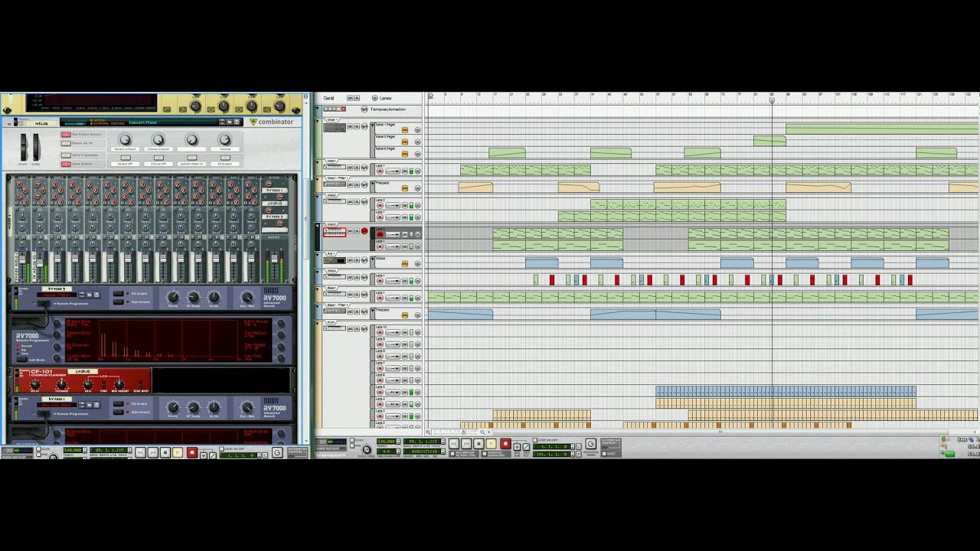
Task: Open the ReGroove Mixer
Action: click(591, 443)
